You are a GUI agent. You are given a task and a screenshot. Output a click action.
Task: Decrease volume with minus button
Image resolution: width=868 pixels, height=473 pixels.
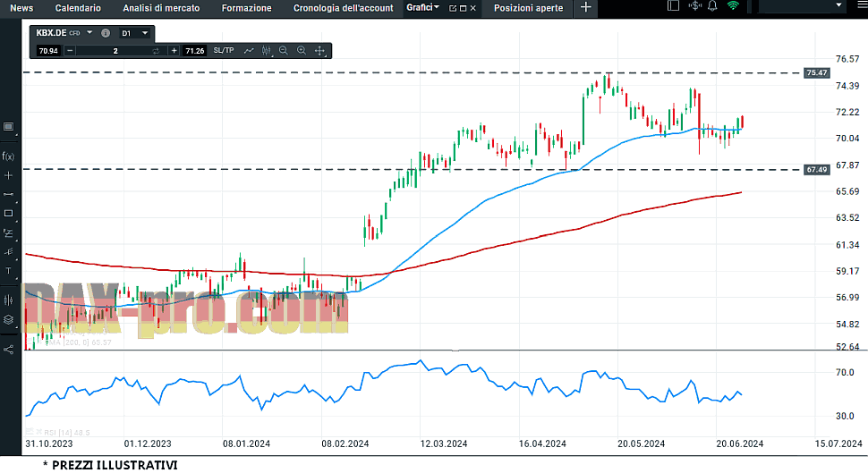click(x=70, y=51)
